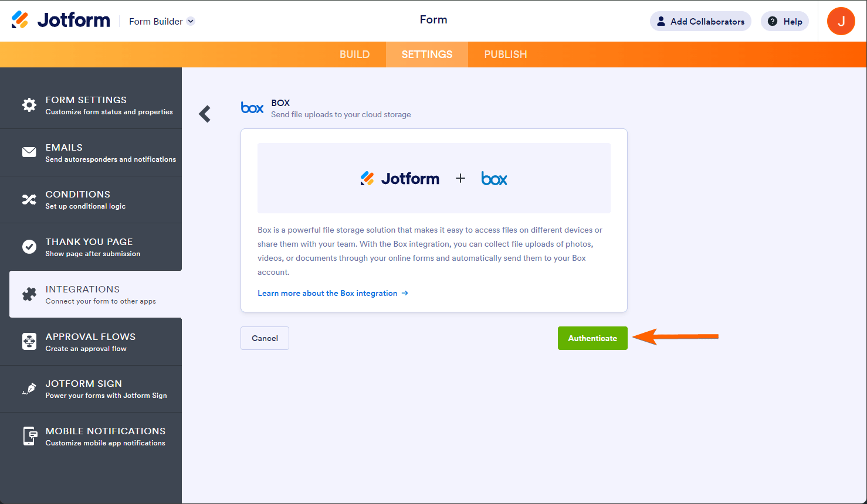The width and height of the screenshot is (867, 504).
Task: Go back using the left chevron arrow
Action: point(205,114)
